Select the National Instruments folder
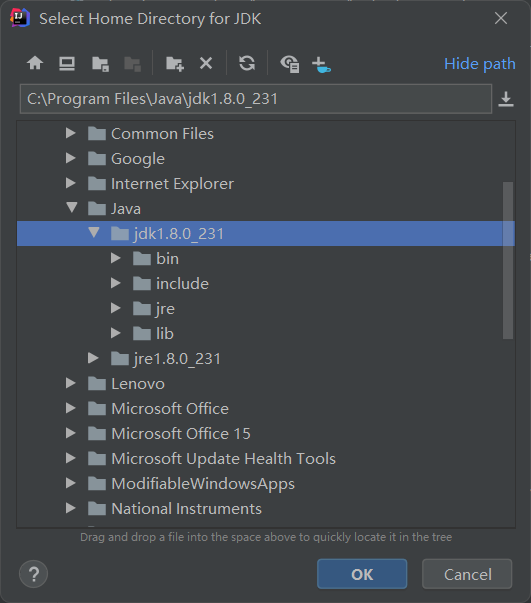 coord(186,509)
